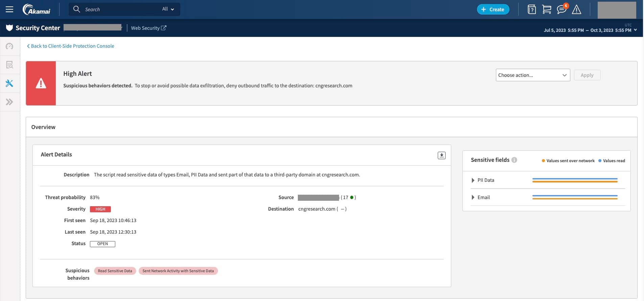
Task: Open the Web Security external link
Action: coord(148,28)
